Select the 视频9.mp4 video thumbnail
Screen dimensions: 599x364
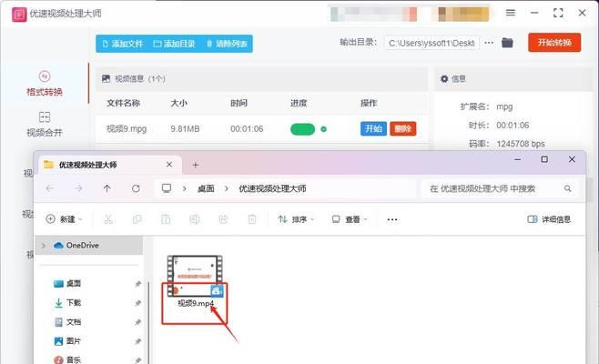coord(195,276)
